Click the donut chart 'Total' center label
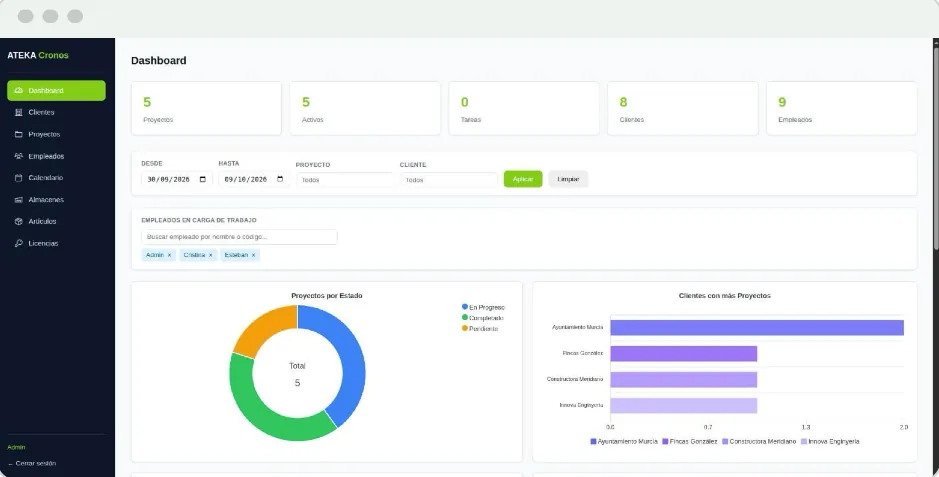This screenshot has width=939, height=477. (x=297, y=366)
